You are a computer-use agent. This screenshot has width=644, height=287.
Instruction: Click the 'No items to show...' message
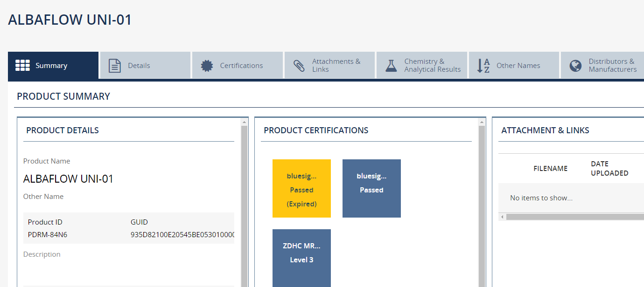point(541,198)
